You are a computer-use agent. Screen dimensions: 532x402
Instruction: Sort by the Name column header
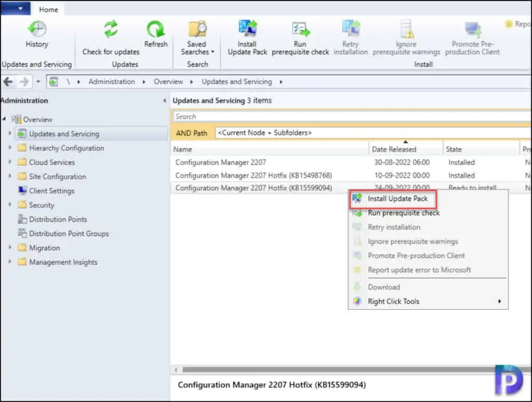[270, 149]
